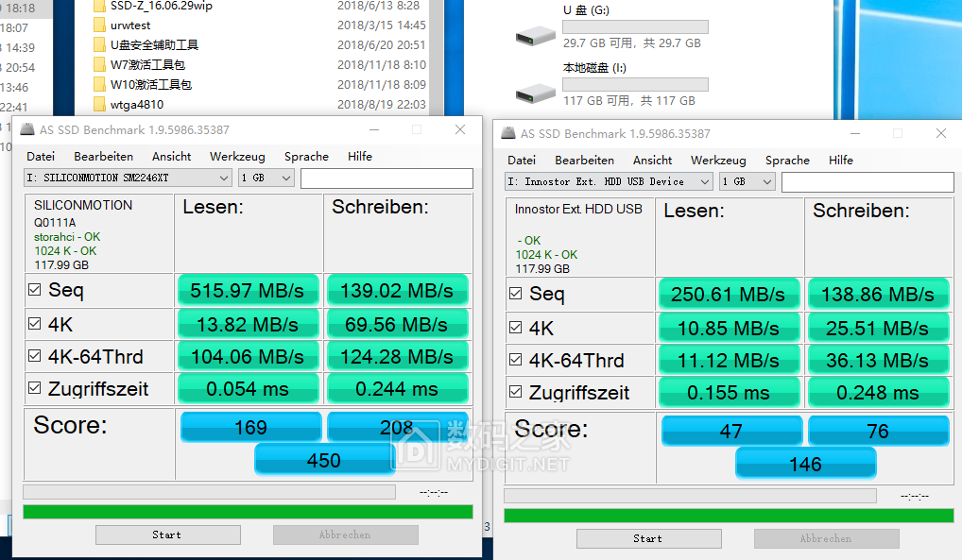Minimize the Innostor benchmark window
The image size is (962, 560).
(x=855, y=133)
